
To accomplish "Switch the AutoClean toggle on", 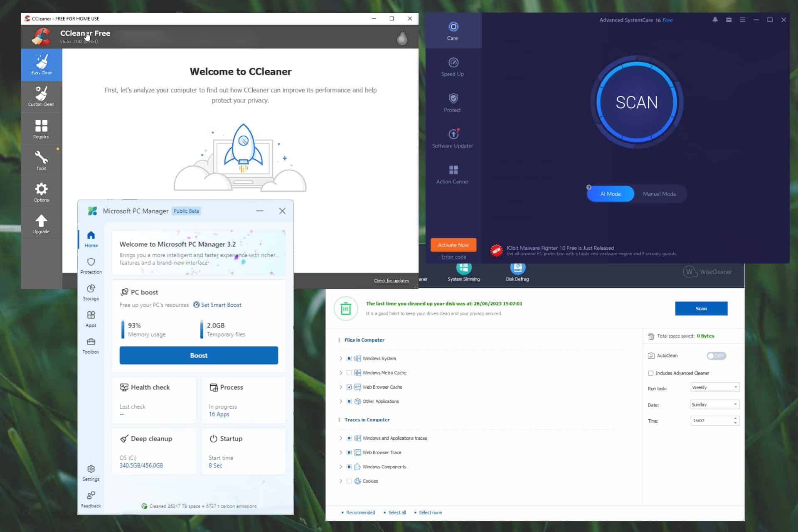I will [x=716, y=356].
